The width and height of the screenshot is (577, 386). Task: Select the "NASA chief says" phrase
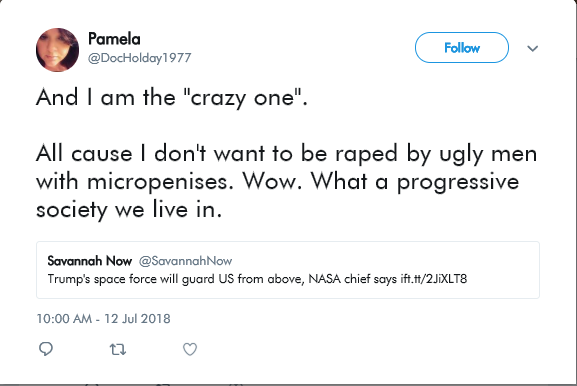[x=353, y=279]
